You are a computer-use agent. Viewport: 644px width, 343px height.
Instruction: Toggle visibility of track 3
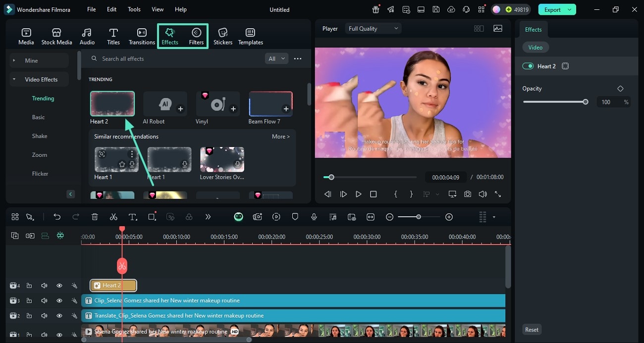(x=59, y=300)
